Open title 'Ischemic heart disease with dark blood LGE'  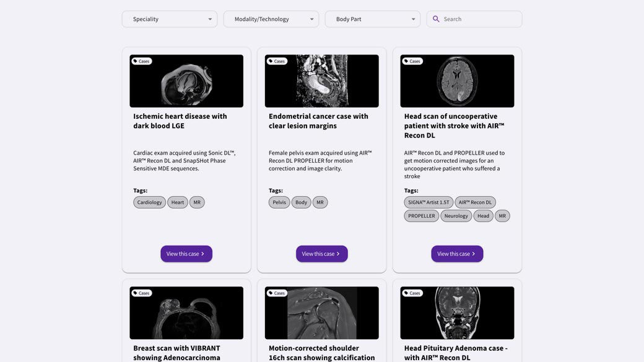tap(180, 121)
